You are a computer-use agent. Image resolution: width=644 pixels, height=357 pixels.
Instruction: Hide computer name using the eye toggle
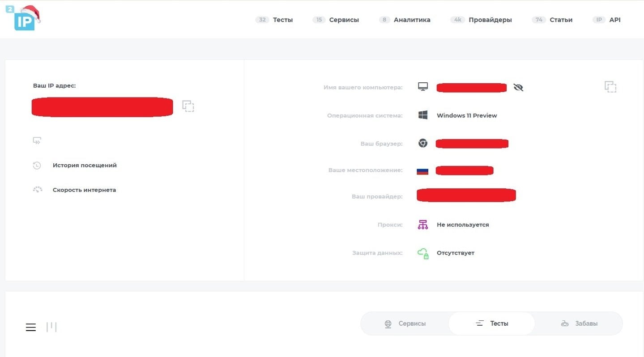518,87
